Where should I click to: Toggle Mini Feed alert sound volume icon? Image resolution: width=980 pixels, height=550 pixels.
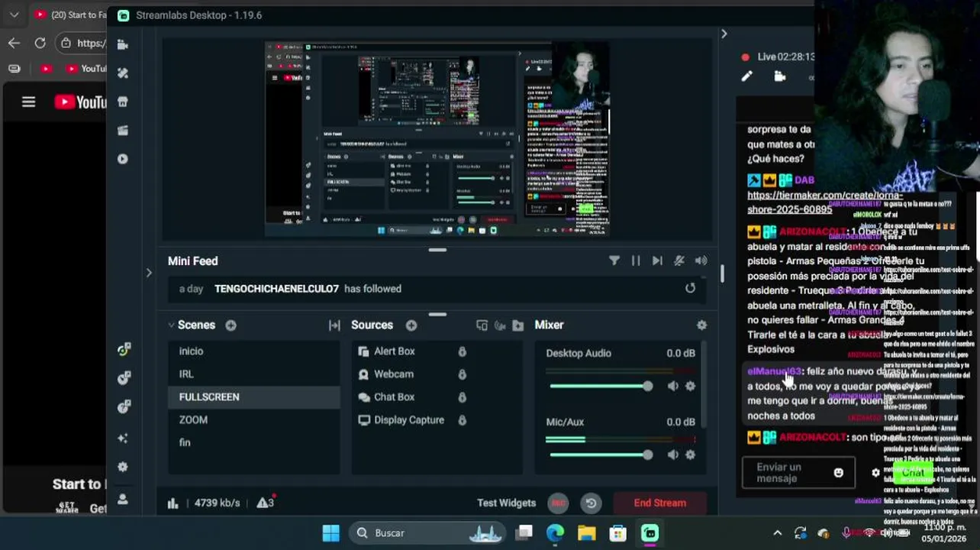pos(701,260)
